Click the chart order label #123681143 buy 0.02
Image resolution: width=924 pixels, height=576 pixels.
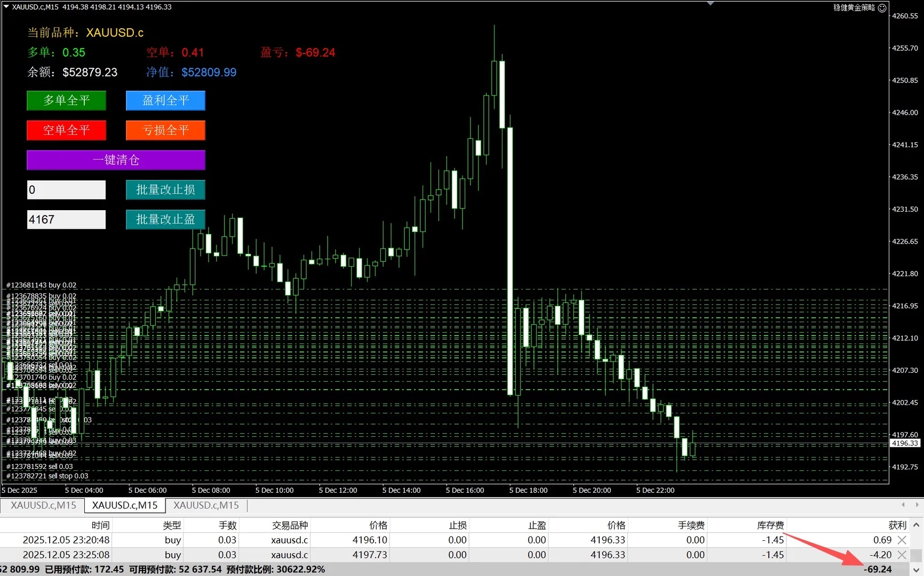coord(41,285)
